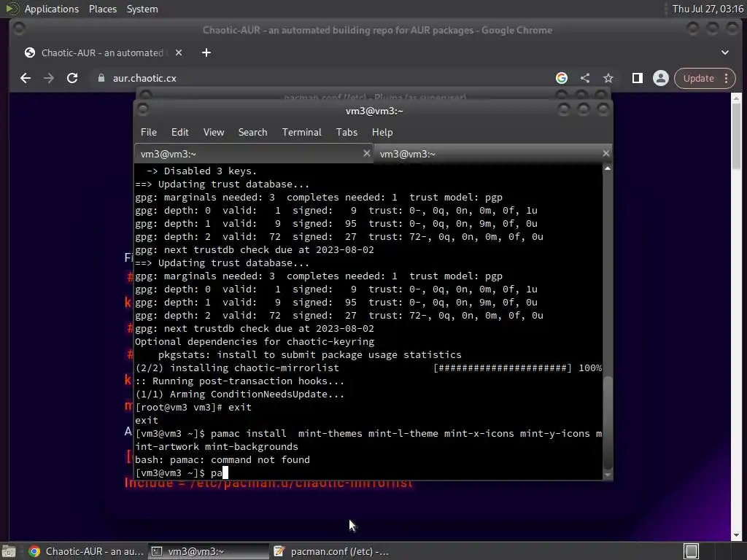The width and height of the screenshot is (747, 560).
Task: Open the Applications menu
Action: (x=52, y=9)
